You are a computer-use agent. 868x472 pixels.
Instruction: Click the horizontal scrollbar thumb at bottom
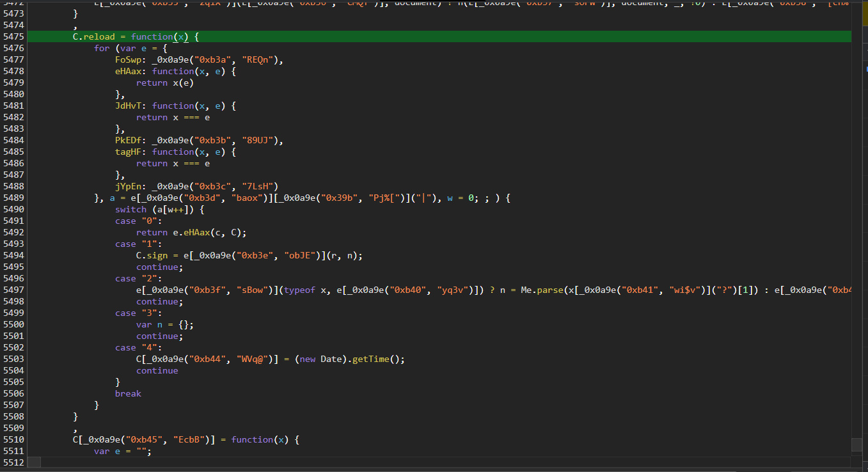pos(35,462)
